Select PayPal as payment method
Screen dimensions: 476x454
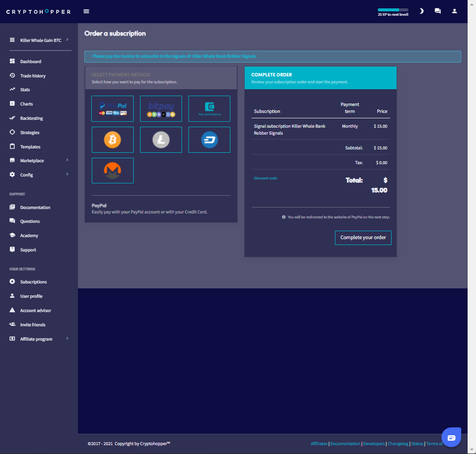[x=112, y=108]
